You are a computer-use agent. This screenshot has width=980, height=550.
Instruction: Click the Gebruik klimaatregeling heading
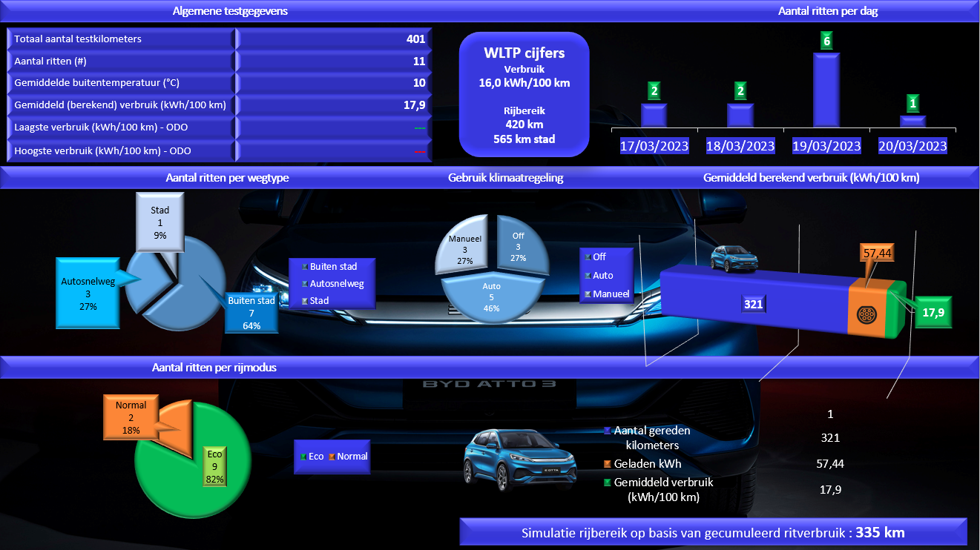pos(505,178)
